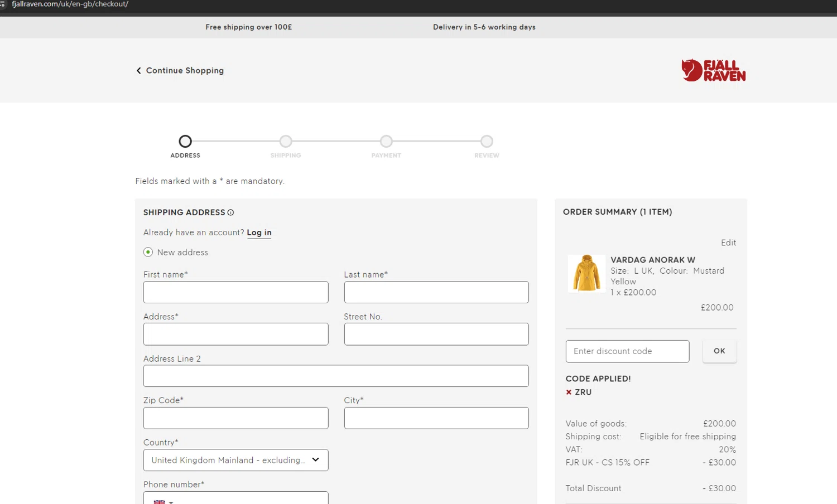The height and width of the screenshot is (504, 837).
Task: Focus the First name input field
Action: tap(235, 292)
